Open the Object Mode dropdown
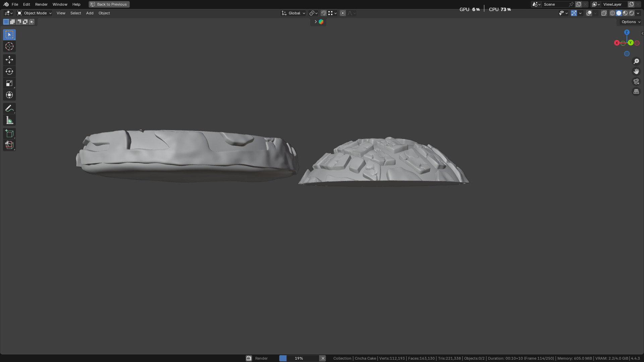The height and width of the screenshot is (362, 644). (34, 13)
